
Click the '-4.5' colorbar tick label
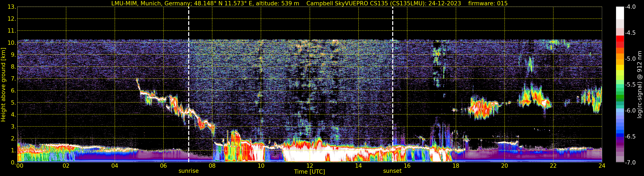click(x=630, y=33)
